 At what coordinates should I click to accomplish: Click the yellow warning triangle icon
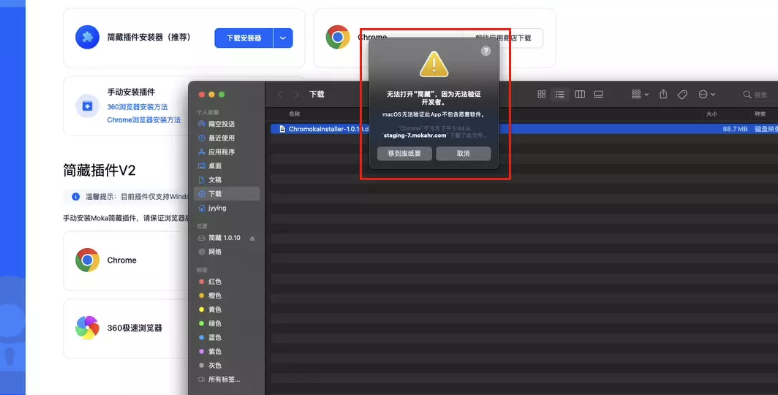tap(434, 65)
